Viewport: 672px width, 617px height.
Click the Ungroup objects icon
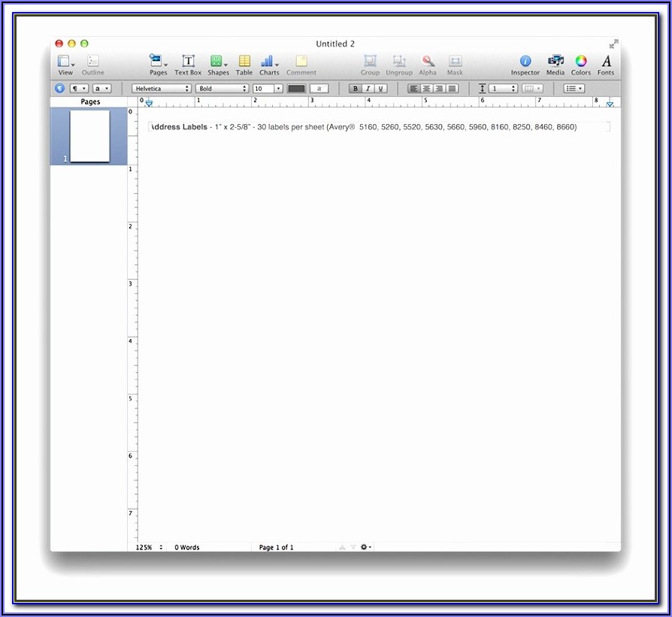(399, 65)
